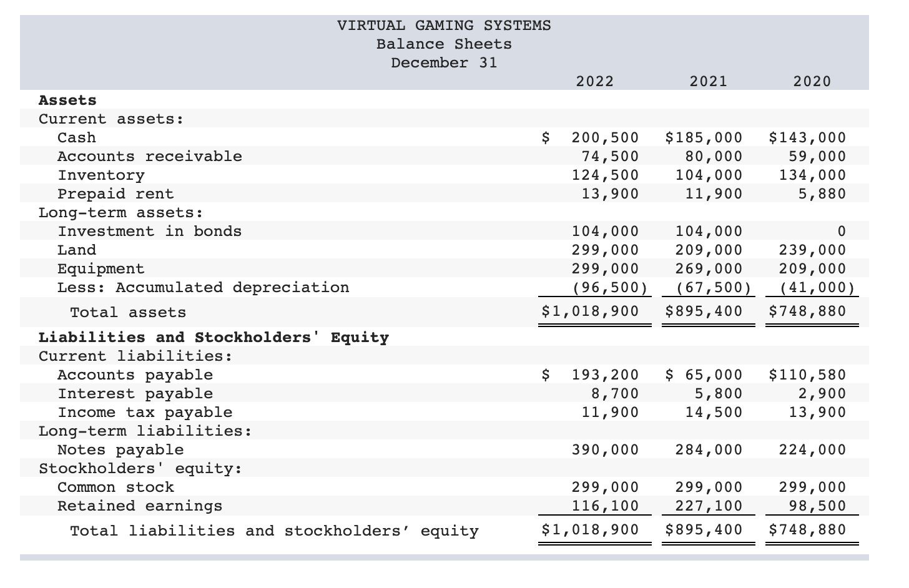Click the Long-term liabilities: label
Image resolution: width=909 pixels, height=588 pixels.
pos(145,431)
